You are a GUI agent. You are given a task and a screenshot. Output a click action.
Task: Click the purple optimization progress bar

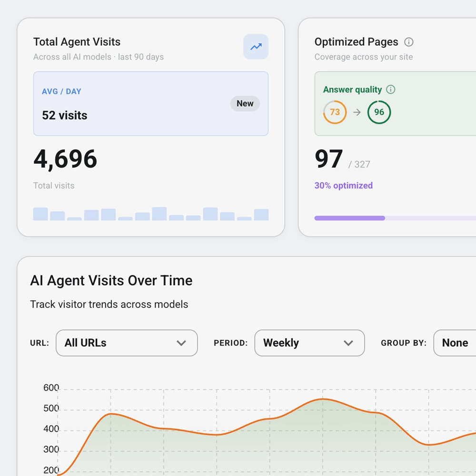[350, 218]
